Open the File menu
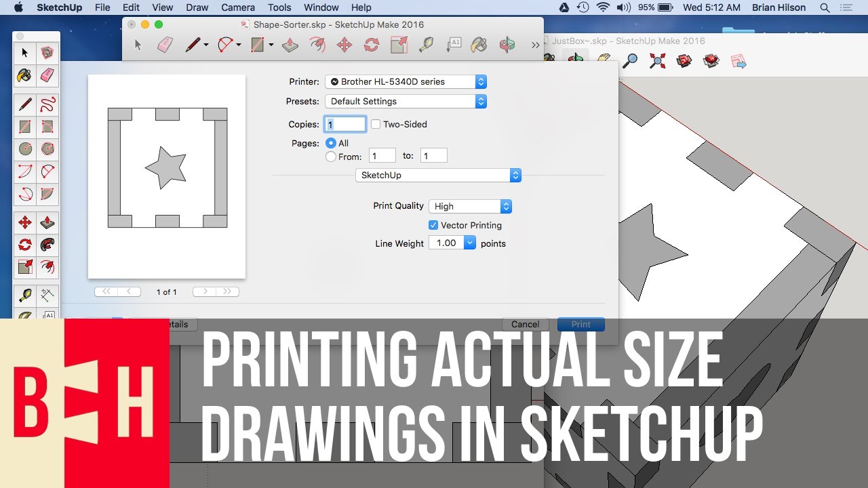Image resolution: width=868 pixels, height=488 pixels. pyautogui.click(x=102, y=7)
